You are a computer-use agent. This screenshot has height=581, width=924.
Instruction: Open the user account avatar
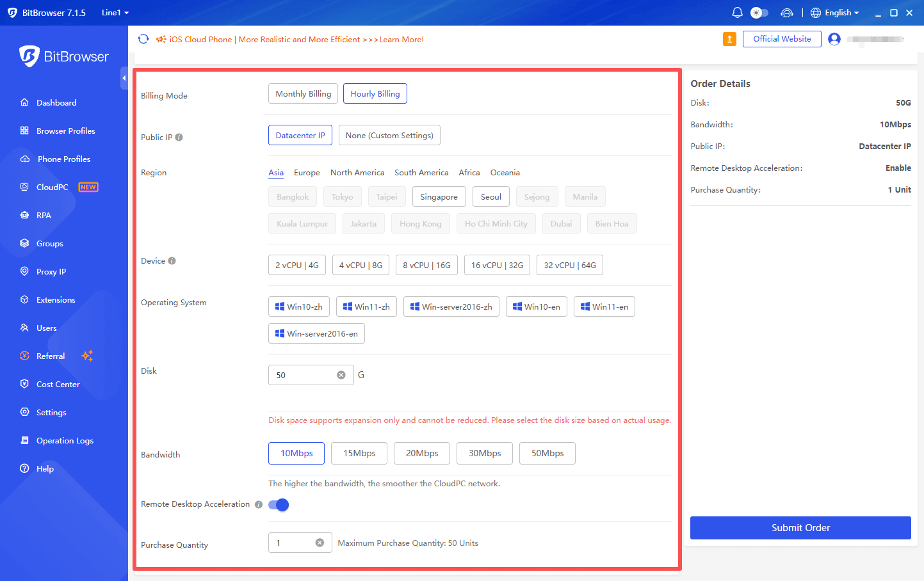point(834,39)
